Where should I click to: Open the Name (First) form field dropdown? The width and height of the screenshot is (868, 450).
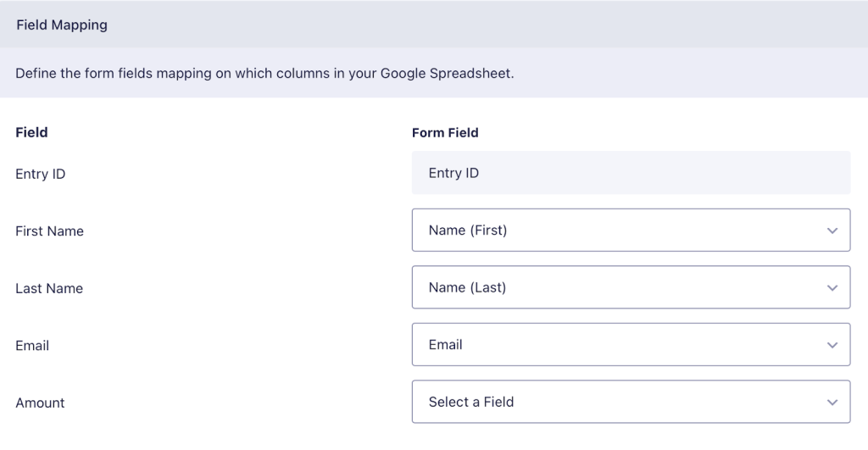[x=631, y=231]
